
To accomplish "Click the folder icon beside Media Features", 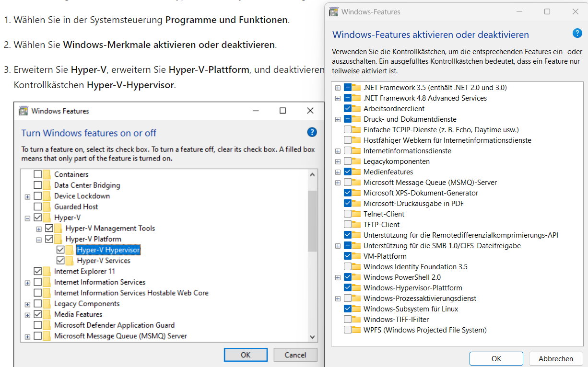I will (x=47, y=314).
